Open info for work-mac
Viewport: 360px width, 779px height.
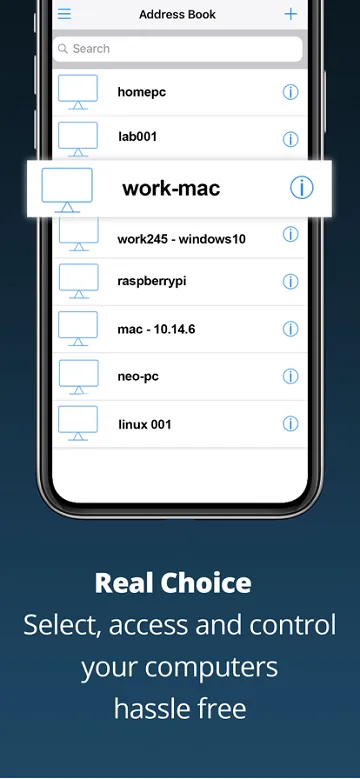302,187
